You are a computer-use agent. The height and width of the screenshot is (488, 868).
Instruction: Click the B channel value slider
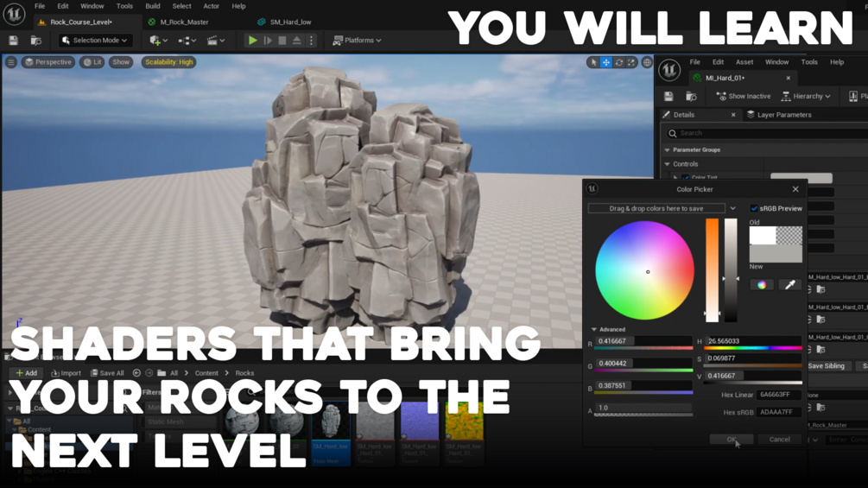(x=643, y=385)
